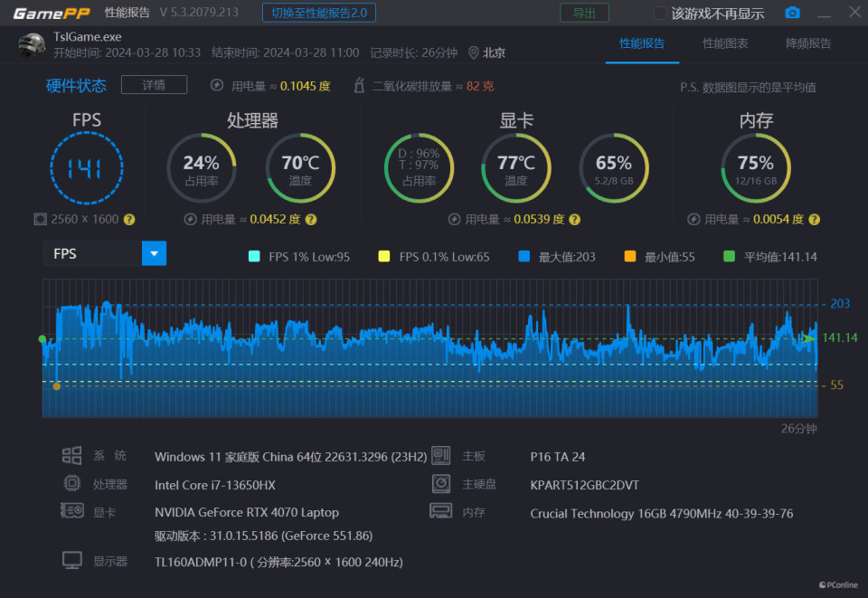The image size is (868, 598).
Task: Click the green 平均值 legend swatch
Action: point(729,256)
